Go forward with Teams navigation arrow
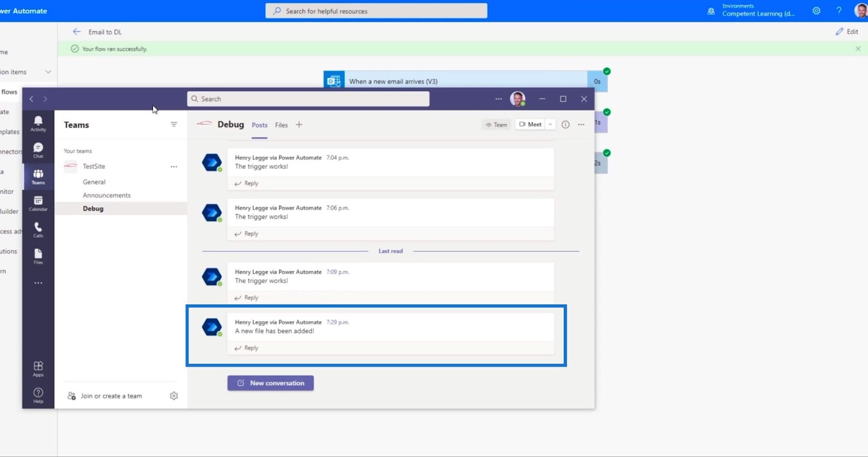The width and height of the screenshot is (868, 457). [x=45, y=99]
